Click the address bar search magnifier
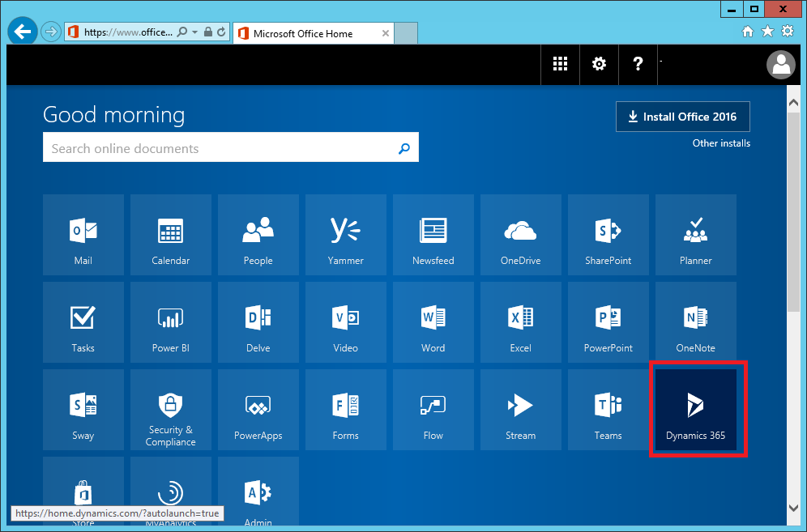This screenshot has height=532, width=807. (x=182, y=32)
